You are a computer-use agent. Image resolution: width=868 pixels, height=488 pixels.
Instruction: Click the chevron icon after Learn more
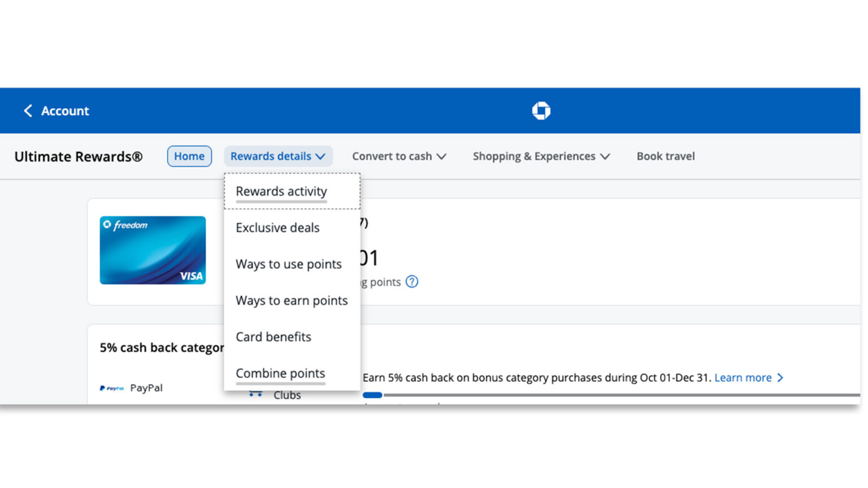click(780, 377)
